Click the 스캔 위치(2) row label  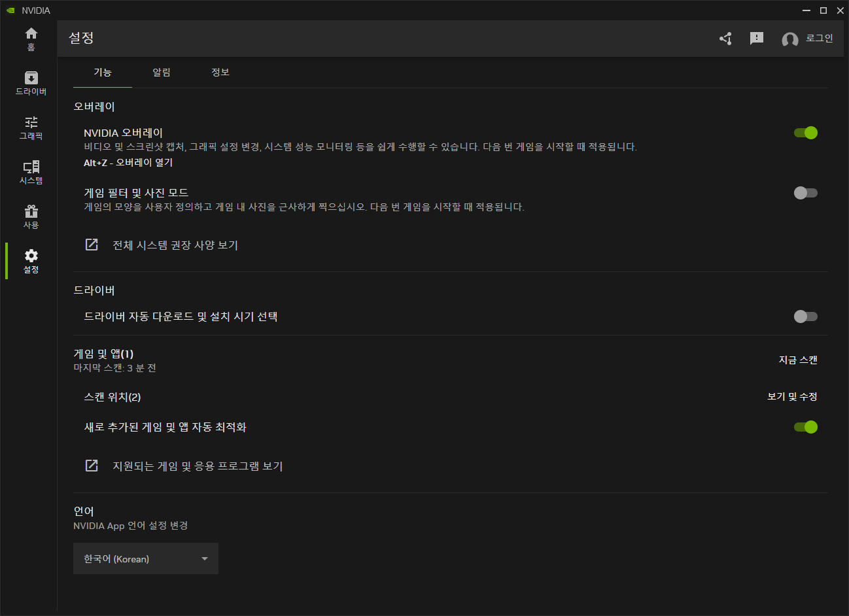[x=113, y=397]
